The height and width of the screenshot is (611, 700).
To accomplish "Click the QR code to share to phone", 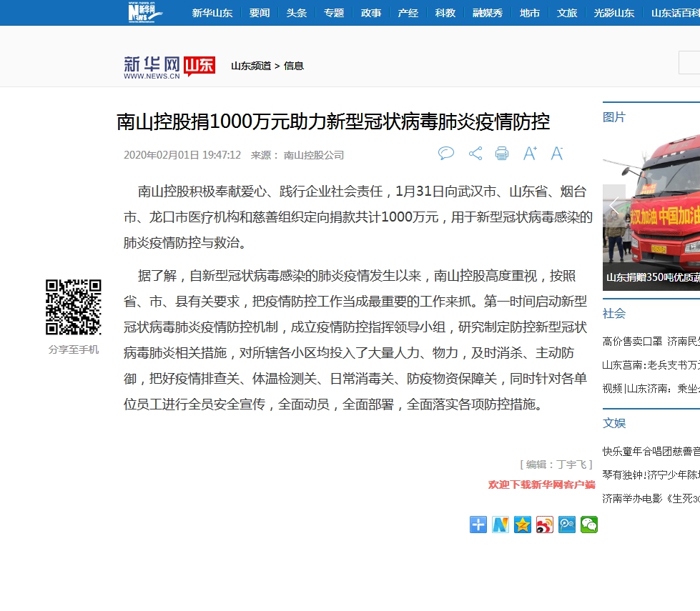I will click(74, 307).
